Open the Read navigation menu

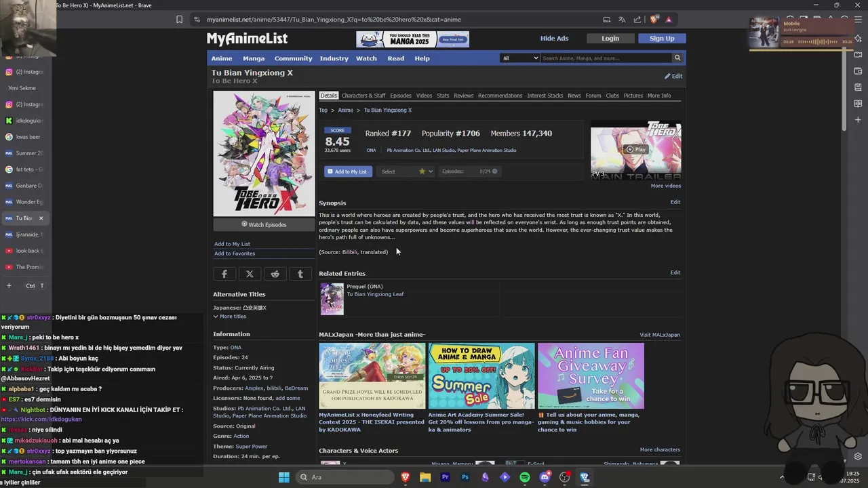coord(395,58)
